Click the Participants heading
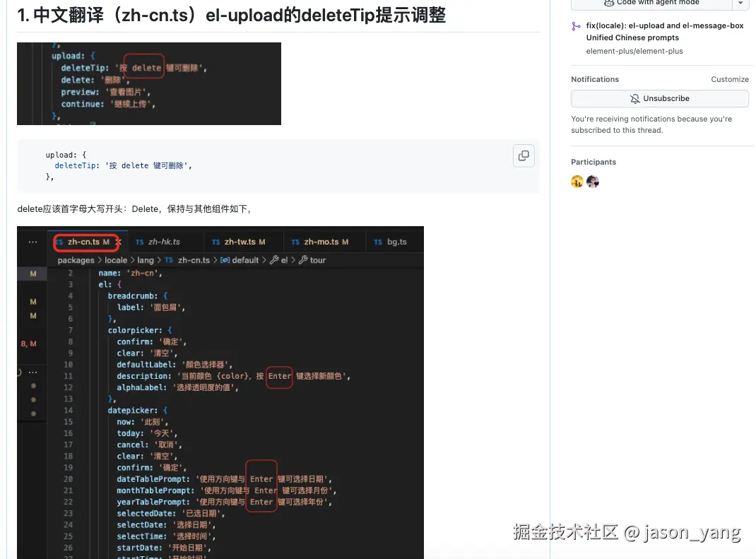Screen dimensions: 756x559 click(593, 162)
